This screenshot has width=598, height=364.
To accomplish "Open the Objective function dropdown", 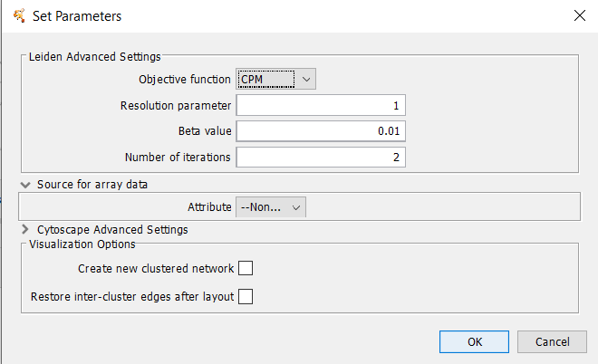I will click(275, 80).
